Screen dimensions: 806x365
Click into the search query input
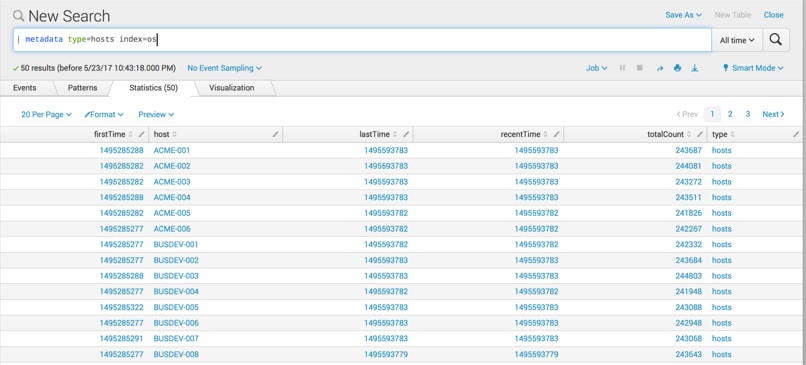point(362,40)
